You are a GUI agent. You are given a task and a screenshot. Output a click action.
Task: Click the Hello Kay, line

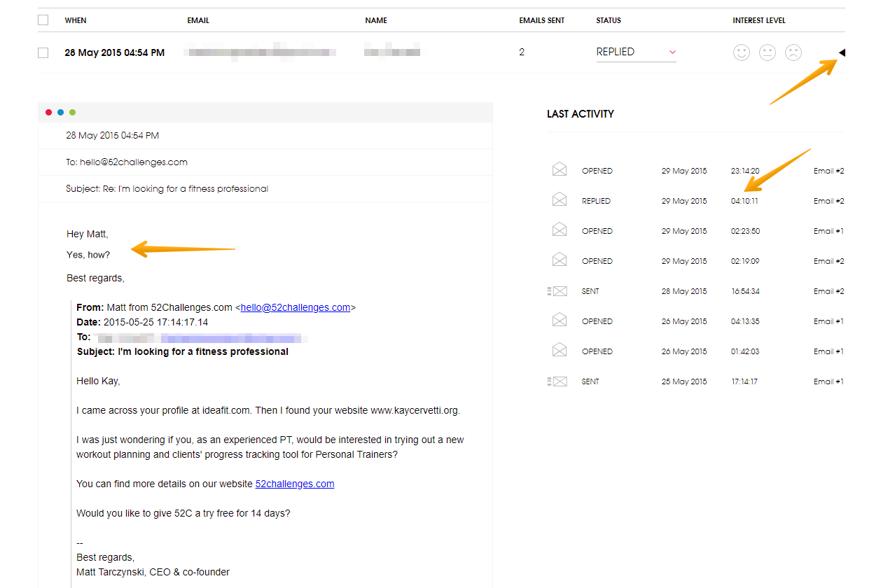click(x=98, y=381)
